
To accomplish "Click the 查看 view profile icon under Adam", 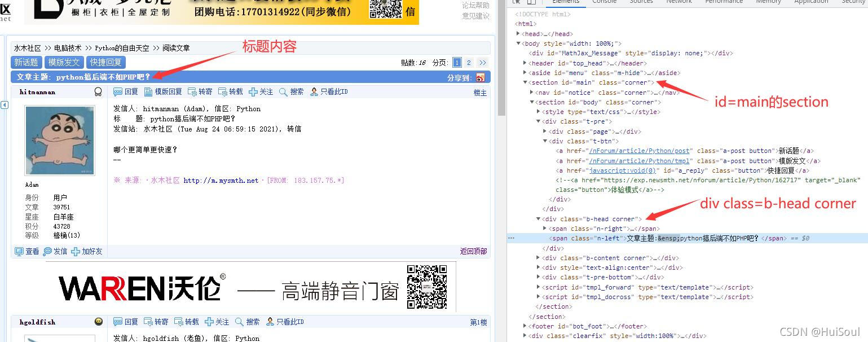I will (19, 251).
